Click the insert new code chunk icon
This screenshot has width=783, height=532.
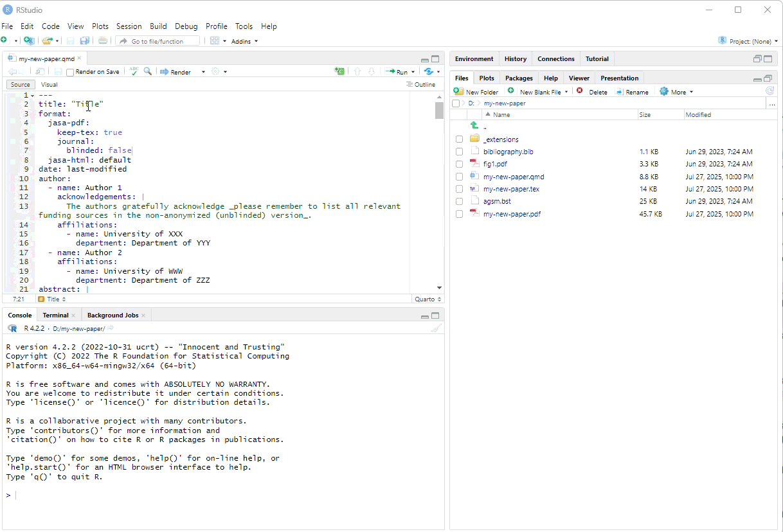(339, 71)
